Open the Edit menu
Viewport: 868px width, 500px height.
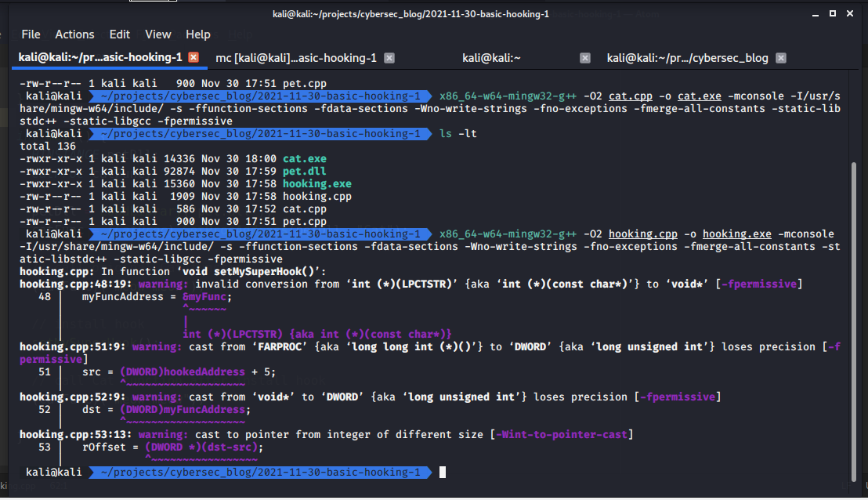click(x=119, y=34)
